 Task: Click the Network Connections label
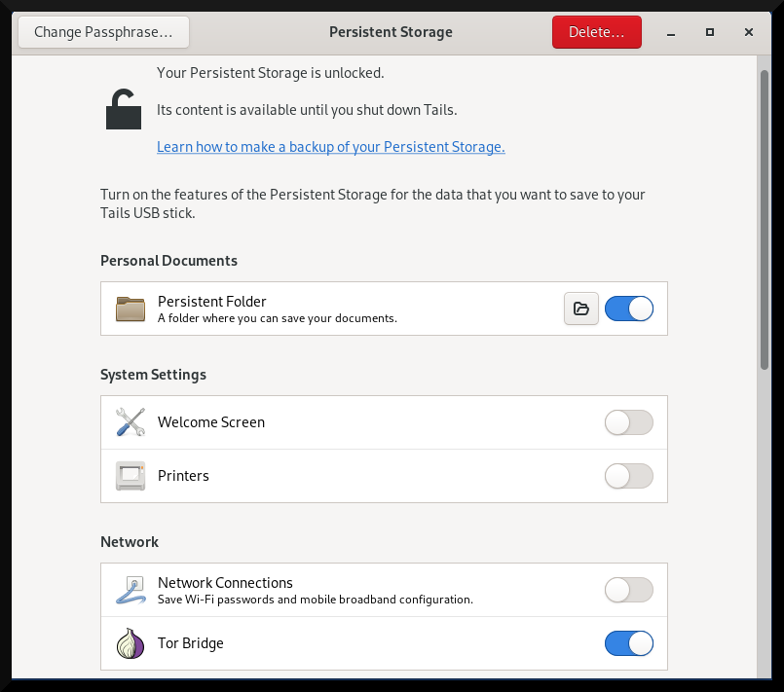point(225,583)
